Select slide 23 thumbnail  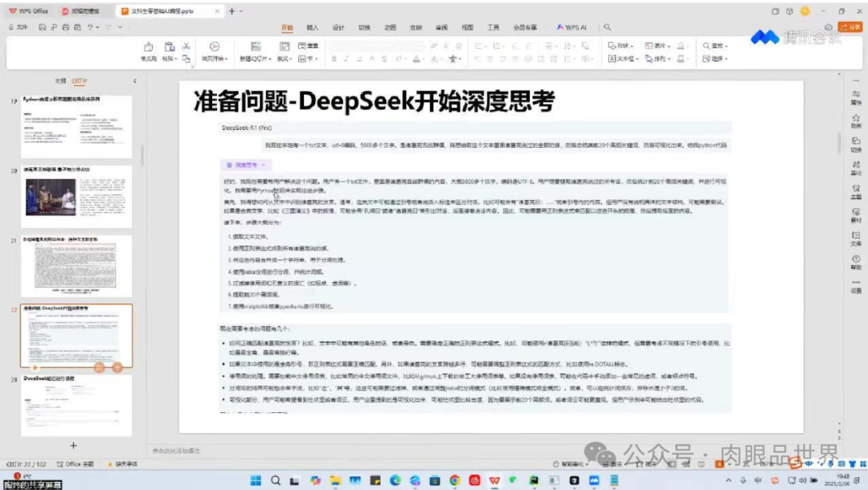pos(76,406)
